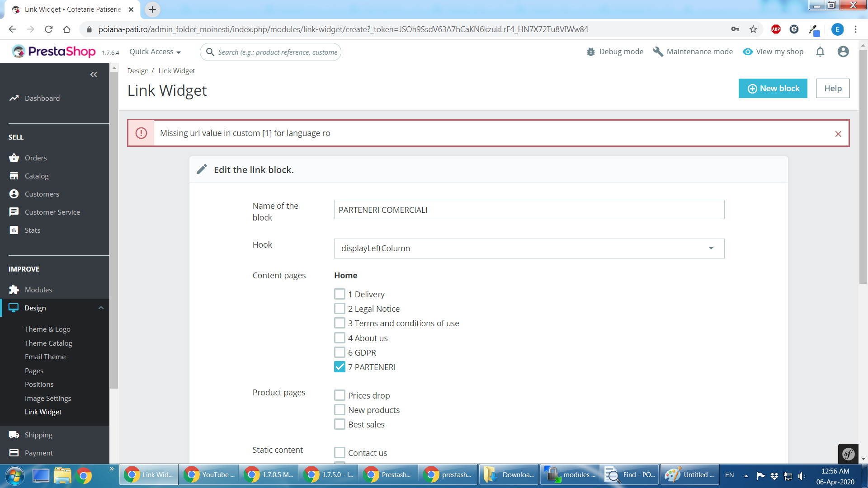This screenshot has height=488, width=868.
Task: Go to Theme & Logo submenu
Action: click(x=47, y=329)
